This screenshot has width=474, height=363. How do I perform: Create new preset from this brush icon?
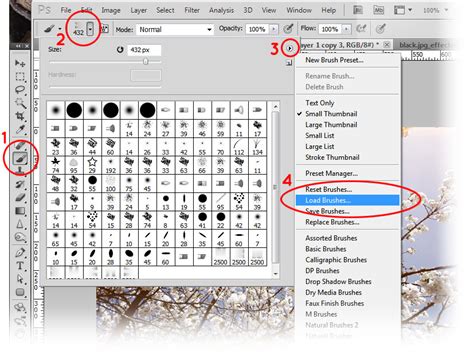coord(289,63)
